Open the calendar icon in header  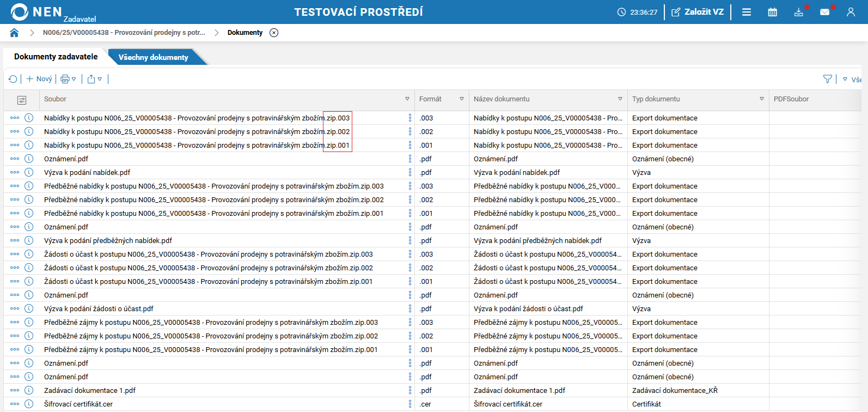coord(772,12)
